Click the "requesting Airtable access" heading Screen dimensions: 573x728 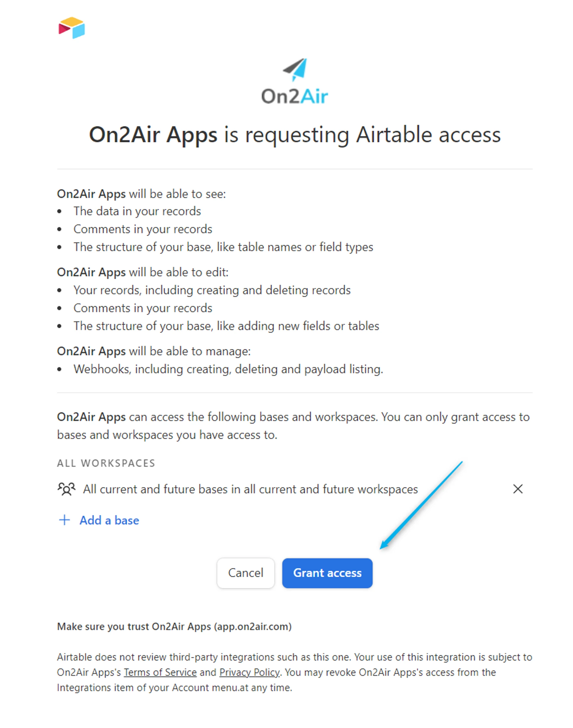pyautogui.click(x=295, y=135)
